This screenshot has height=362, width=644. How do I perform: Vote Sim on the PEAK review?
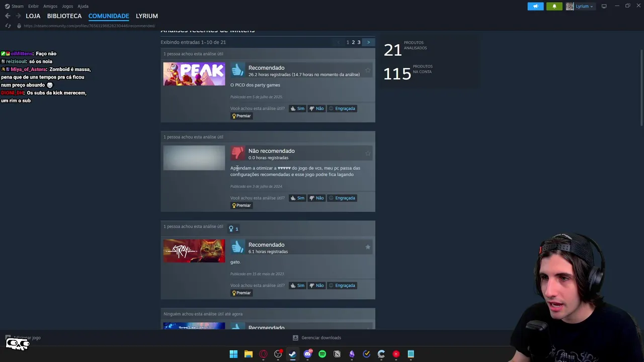point(297,108)
